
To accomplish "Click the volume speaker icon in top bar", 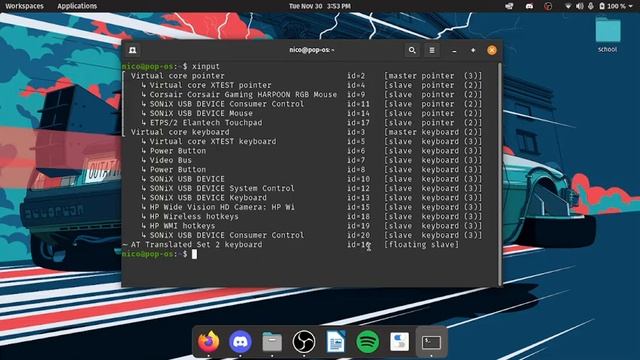I will click(579, 6).
